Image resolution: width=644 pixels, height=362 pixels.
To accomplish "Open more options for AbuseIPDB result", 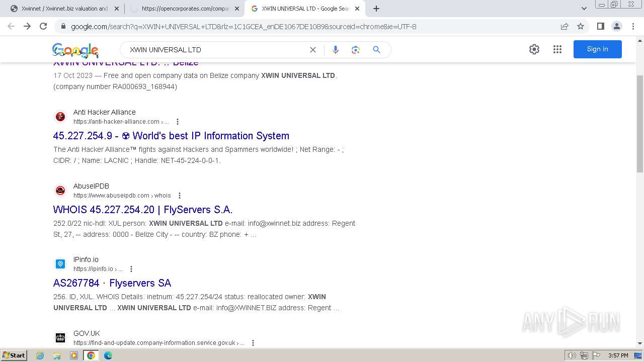I will (x=180, y=196).
